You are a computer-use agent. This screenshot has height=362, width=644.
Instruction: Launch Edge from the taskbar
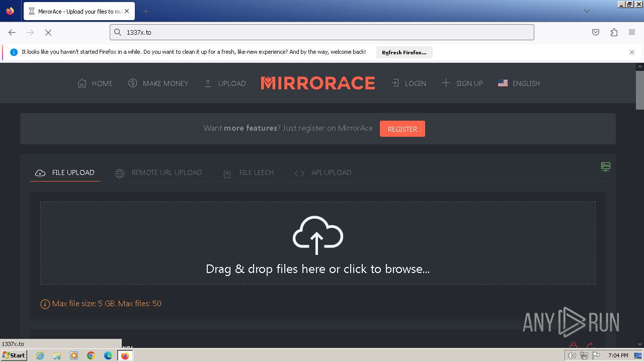point(108,355)
